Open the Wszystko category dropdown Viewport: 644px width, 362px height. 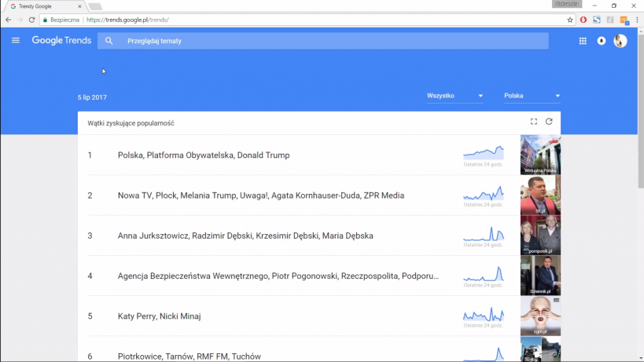click(x=454, y=96)
